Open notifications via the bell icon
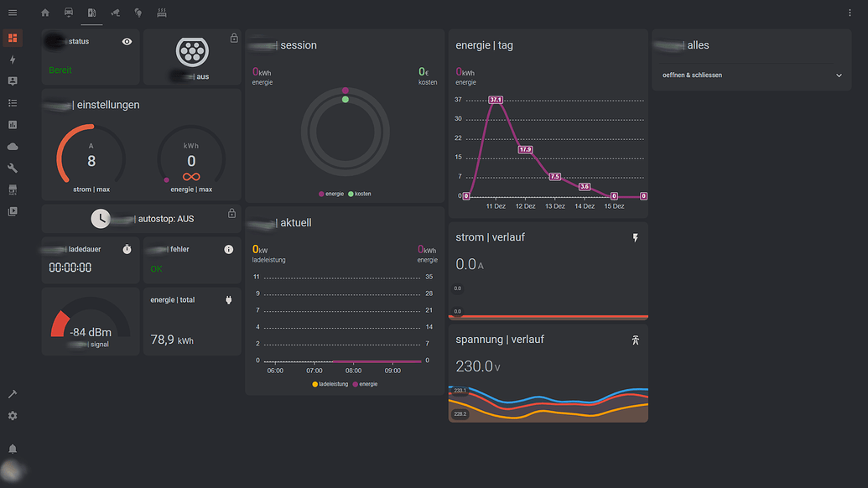 [13, 448]
